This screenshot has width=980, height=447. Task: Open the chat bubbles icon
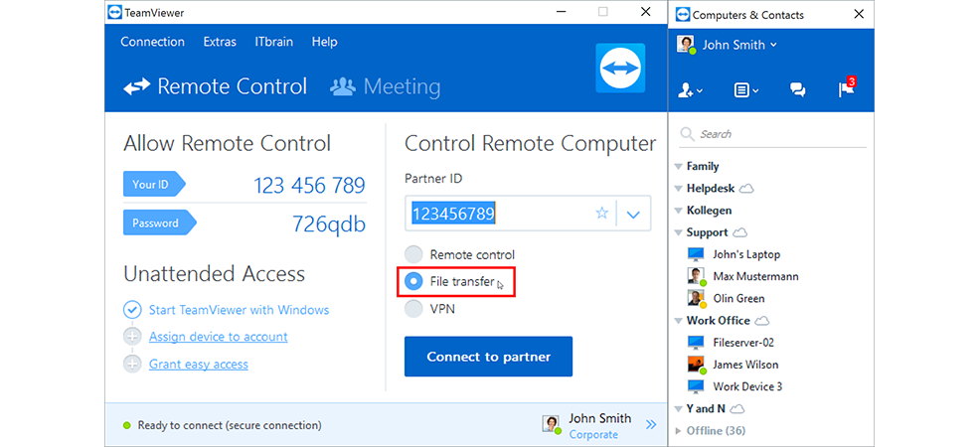[x=797, y=90]
